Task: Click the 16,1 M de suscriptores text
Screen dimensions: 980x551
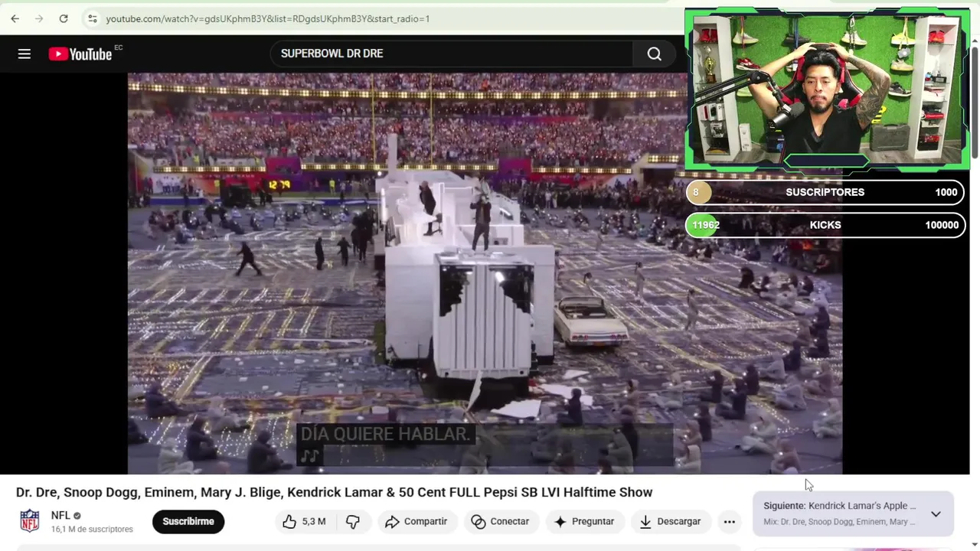Action: (92, 529)
